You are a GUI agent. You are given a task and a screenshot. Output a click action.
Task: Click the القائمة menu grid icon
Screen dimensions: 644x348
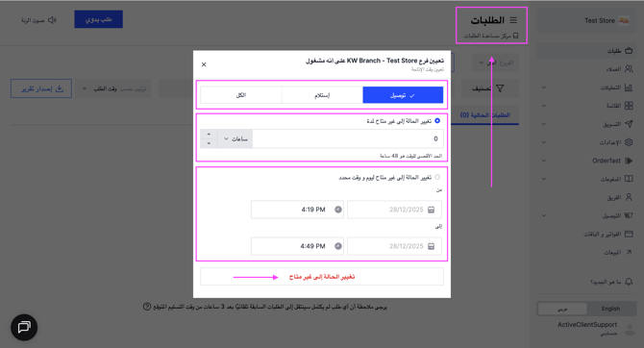[x=629, y=106]
